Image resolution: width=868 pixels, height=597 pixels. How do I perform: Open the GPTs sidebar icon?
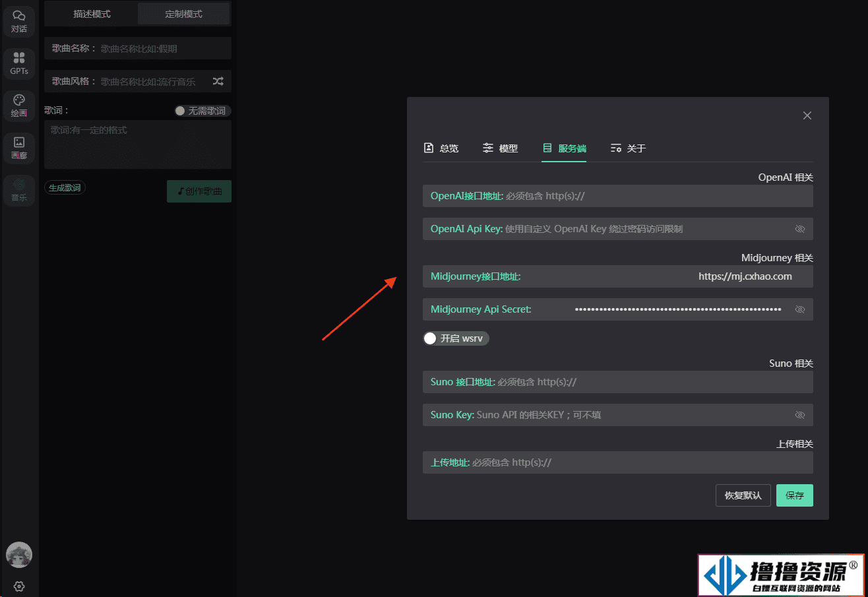pyautogui.click(x=18, y=63)
